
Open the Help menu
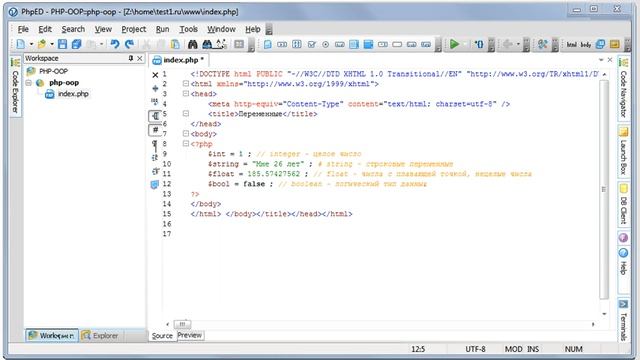click(x=253, y=29)
